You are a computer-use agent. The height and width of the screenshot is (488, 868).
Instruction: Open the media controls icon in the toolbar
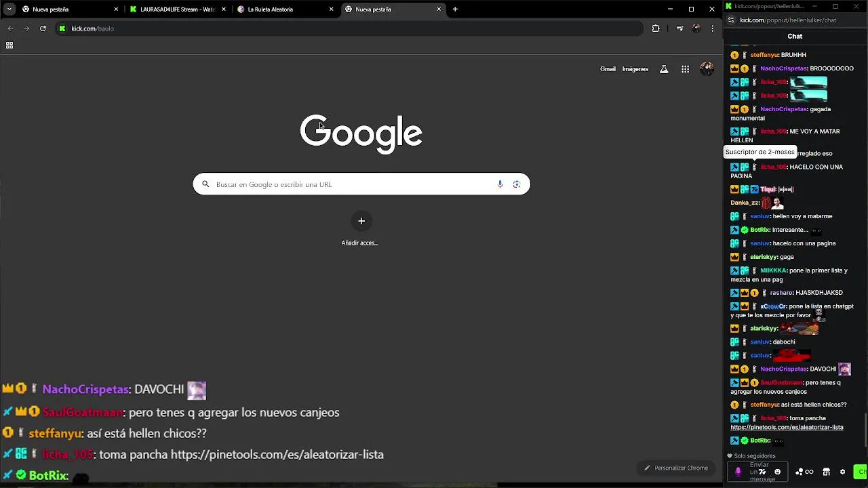click(679, 28)
